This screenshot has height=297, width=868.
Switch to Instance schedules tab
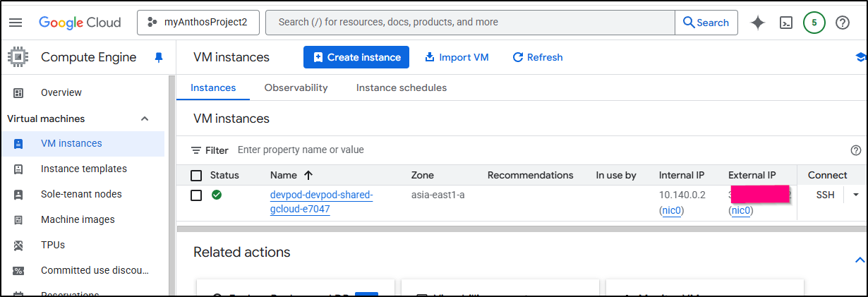tap(402, 87)
